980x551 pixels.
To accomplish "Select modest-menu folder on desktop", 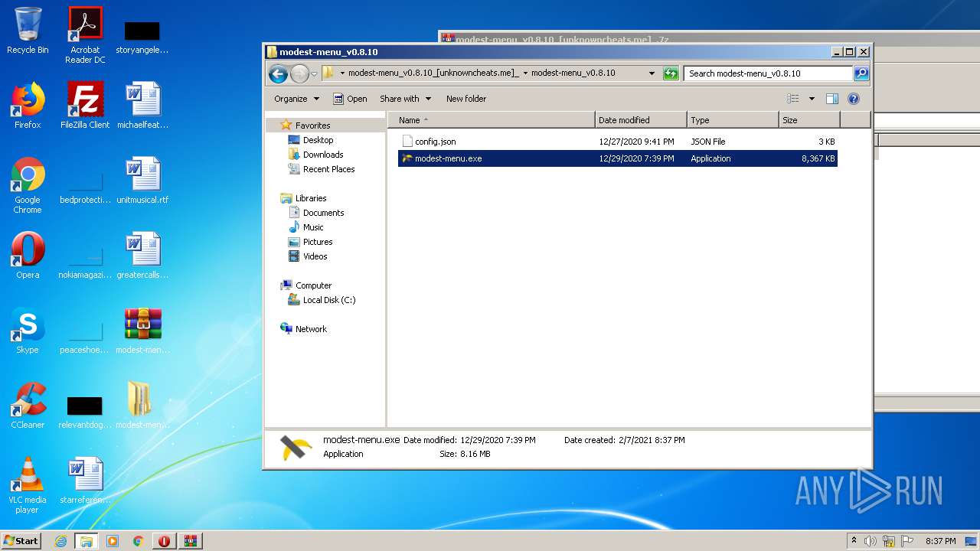I will tap(142, 405).
